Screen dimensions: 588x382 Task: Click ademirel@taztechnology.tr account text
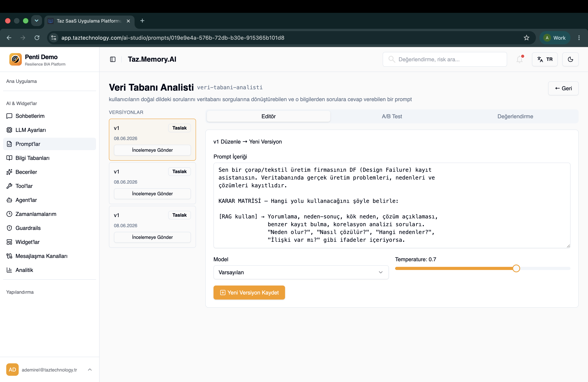[49, 370]
